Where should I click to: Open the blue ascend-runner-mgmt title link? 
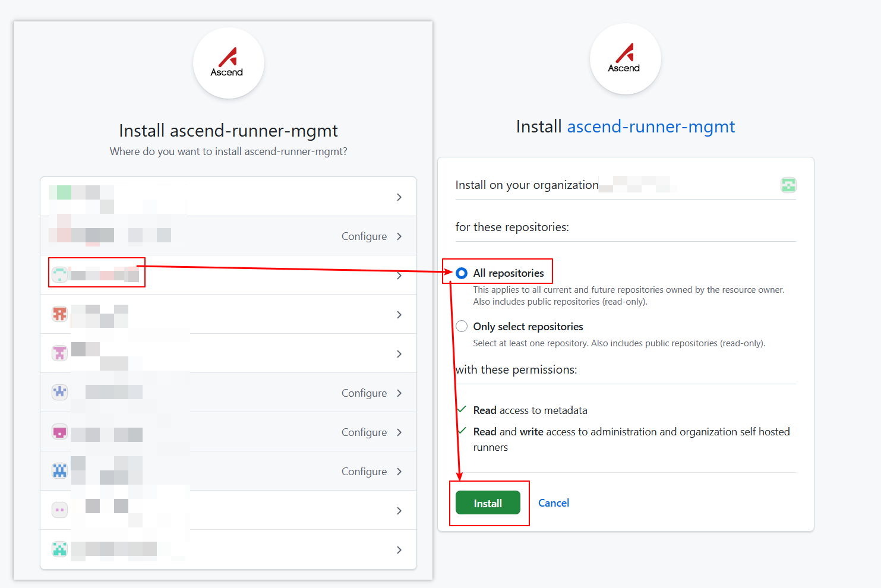pyautogui.click(x=651, y=127)
